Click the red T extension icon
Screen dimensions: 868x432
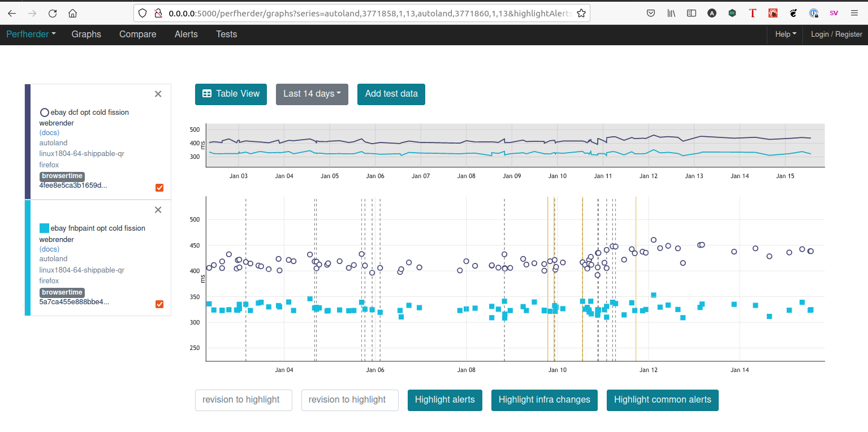tap(753, 14)
